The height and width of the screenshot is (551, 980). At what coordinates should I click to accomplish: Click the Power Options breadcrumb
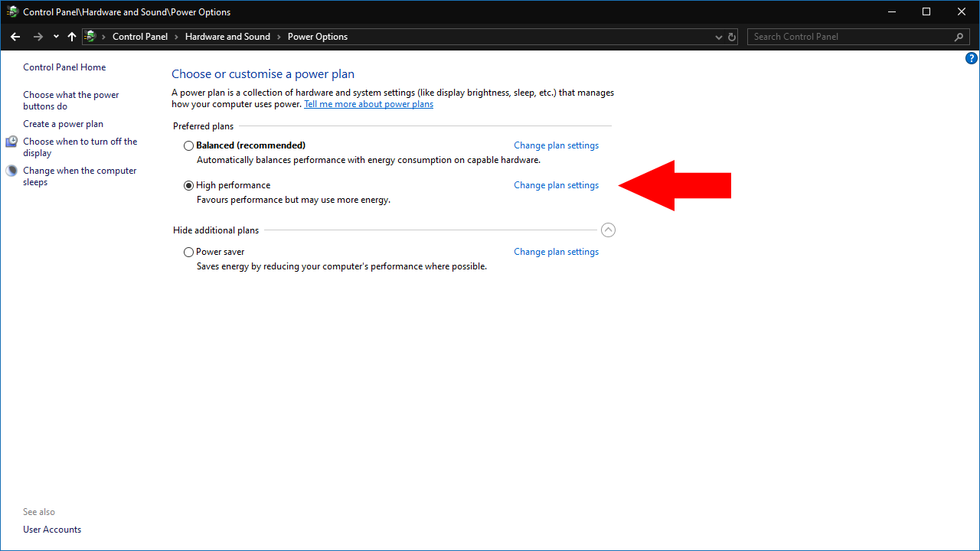pos(318,37)
